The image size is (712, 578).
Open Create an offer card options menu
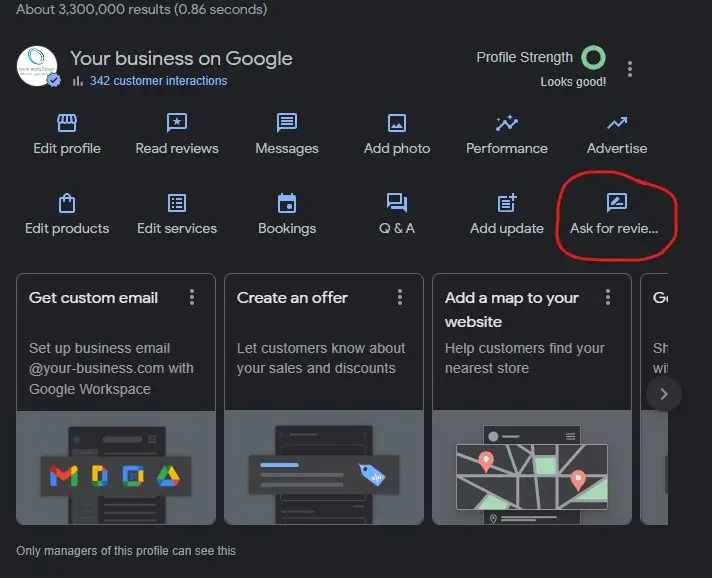click(400, 297)
